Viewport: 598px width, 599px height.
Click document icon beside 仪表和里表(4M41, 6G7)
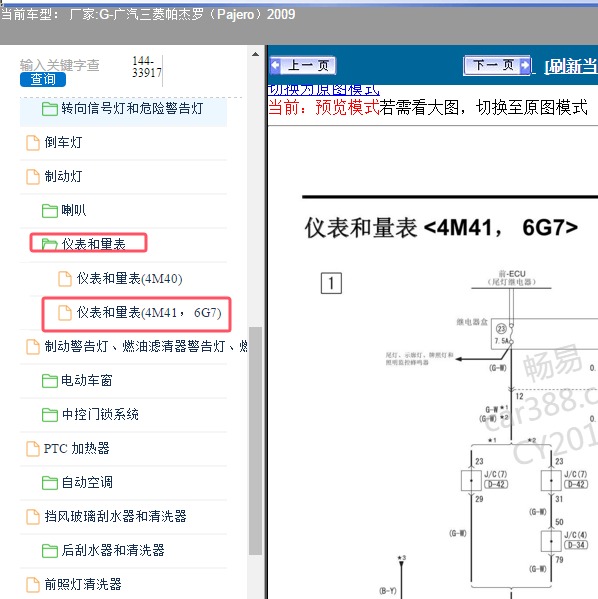point(65,312)
